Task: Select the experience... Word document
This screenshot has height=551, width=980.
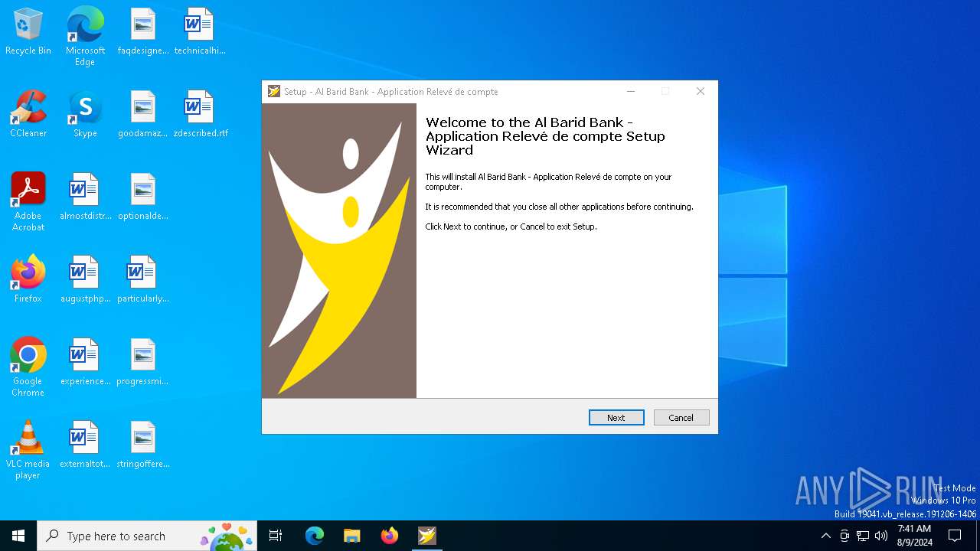Action: [86, 362]
